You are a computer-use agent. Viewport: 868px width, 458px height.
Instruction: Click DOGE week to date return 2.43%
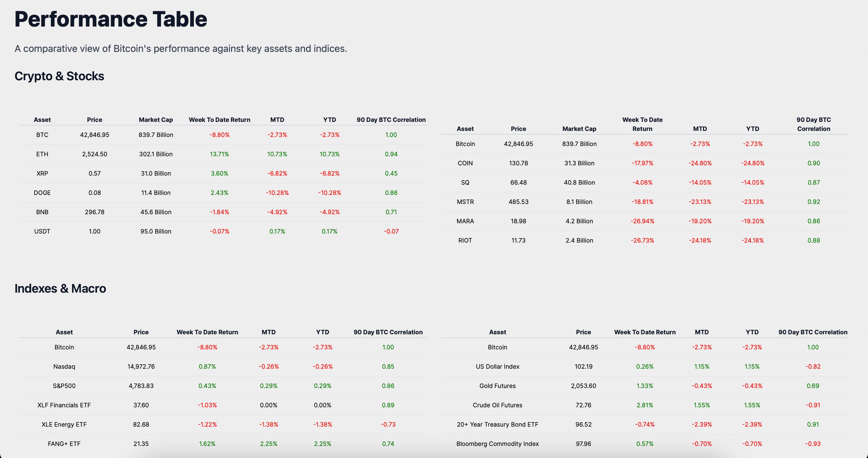pos(219,193)
